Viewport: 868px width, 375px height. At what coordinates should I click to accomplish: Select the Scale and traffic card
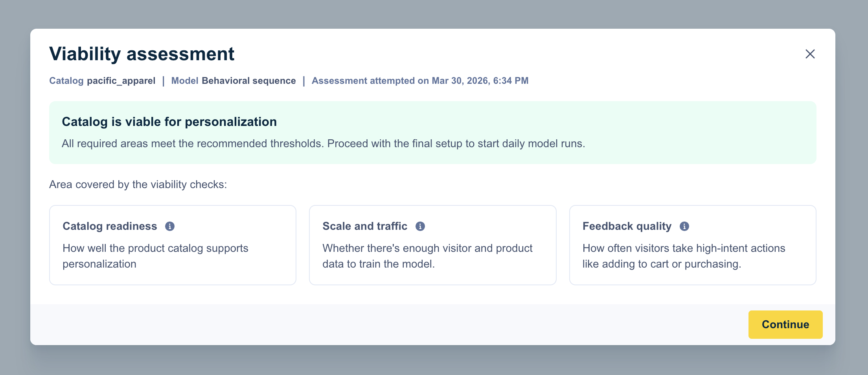coord(432,245)
